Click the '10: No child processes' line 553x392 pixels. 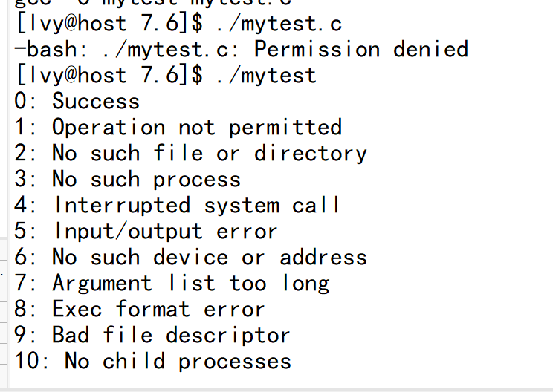[152, 362]
